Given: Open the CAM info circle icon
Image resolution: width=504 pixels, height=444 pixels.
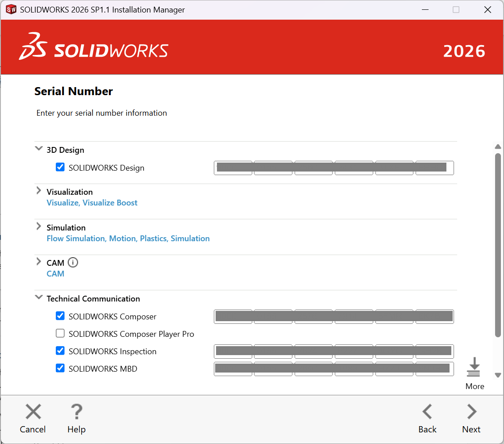Looking at the screenshot, I should pos(73,263).
